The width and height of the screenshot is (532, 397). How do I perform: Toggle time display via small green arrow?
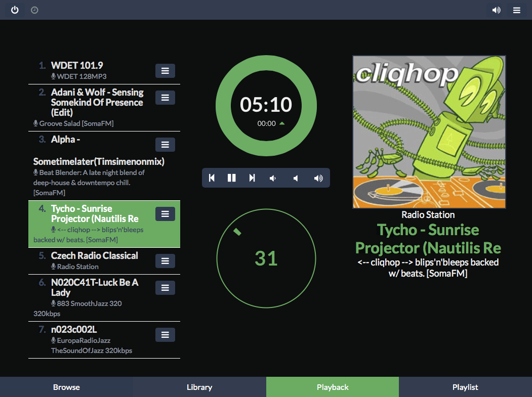click(282, 123)
